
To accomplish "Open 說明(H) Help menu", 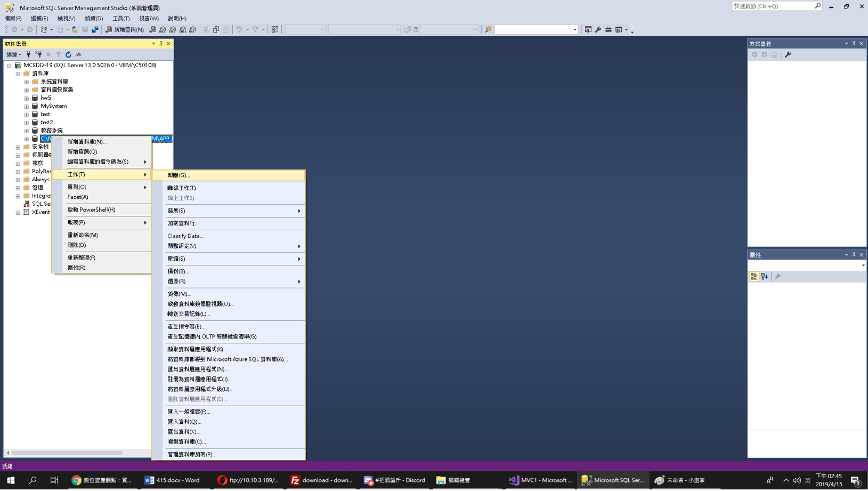I will tap(177, 19).
